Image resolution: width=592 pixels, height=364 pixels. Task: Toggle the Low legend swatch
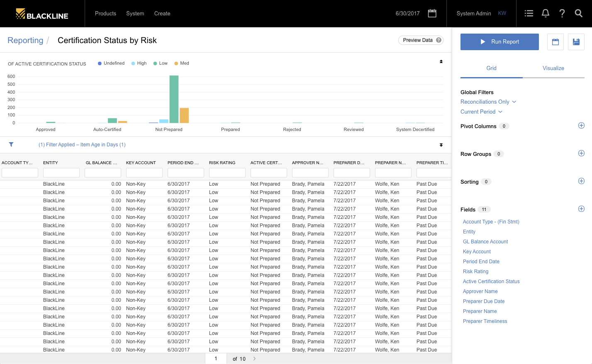tap(155, 63)
